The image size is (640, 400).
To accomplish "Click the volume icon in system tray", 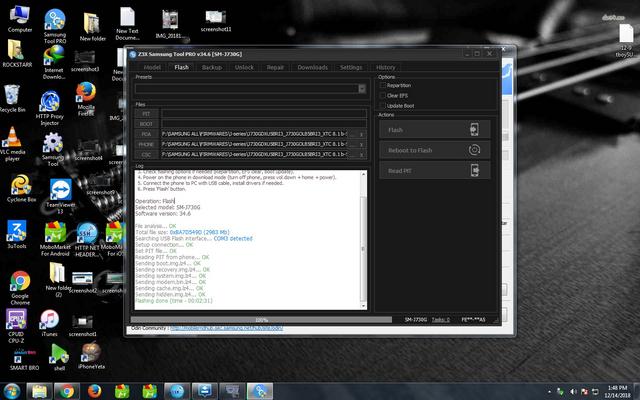I will click(573, 391).
